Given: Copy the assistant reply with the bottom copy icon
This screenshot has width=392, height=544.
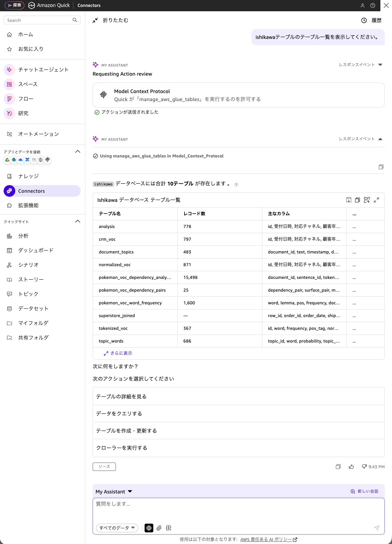Looking at the screenshot, I should tap(338, 467).
